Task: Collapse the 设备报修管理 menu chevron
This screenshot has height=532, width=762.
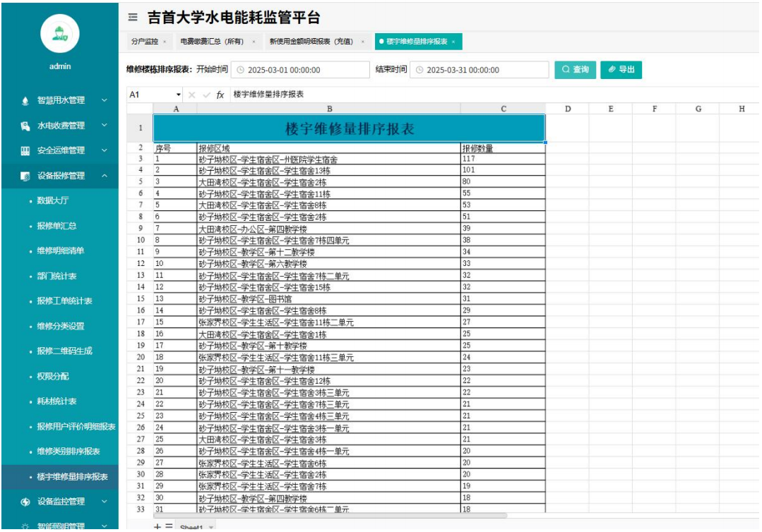Action: click(x=105, y=176)
